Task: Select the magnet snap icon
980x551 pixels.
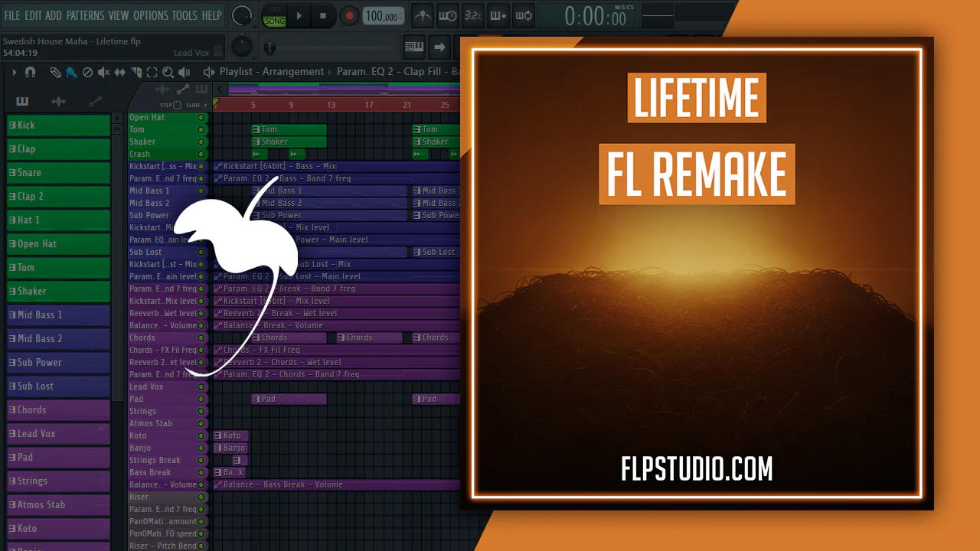Action: coord(31,72)
